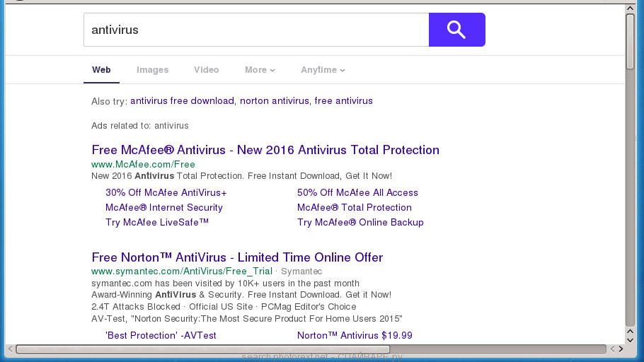Try the 'antivirus free download' suggestion

click(182, 101)
